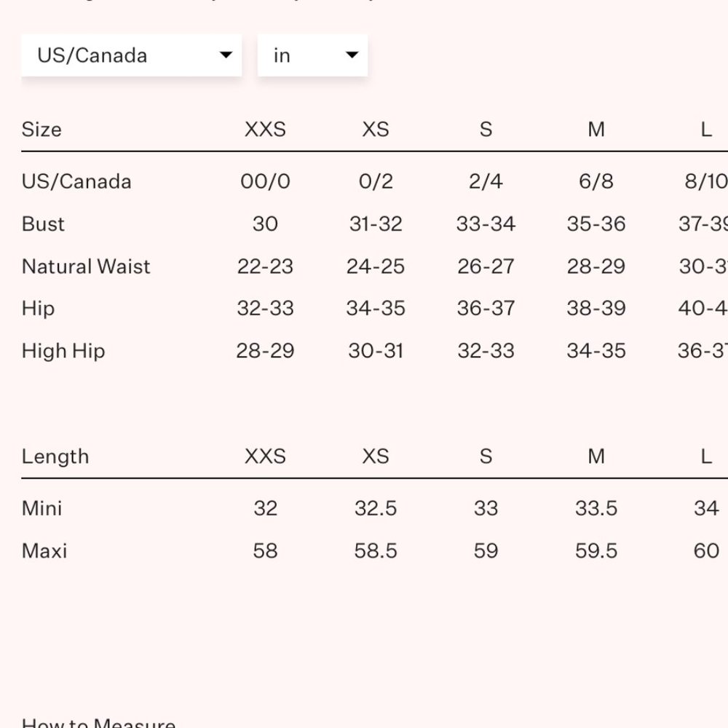The width and height of the screenshot is (728, 728).
Task: Click the US/Canada dropdown arrow
Action: 226,55
